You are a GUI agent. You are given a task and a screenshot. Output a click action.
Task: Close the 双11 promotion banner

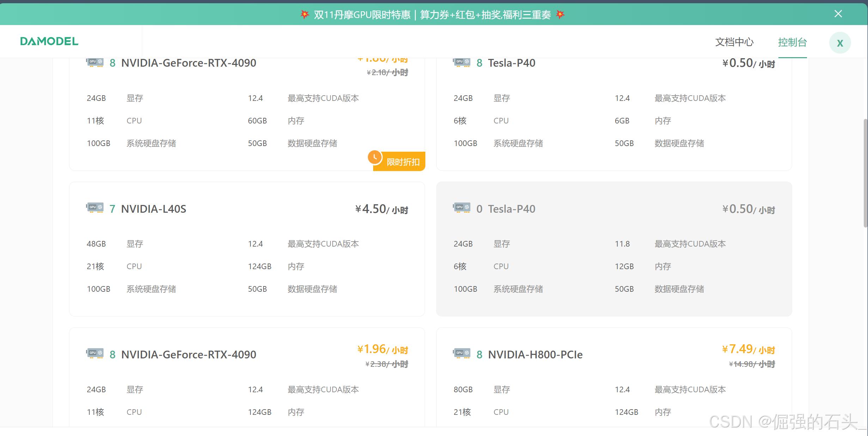pos(838,14)
